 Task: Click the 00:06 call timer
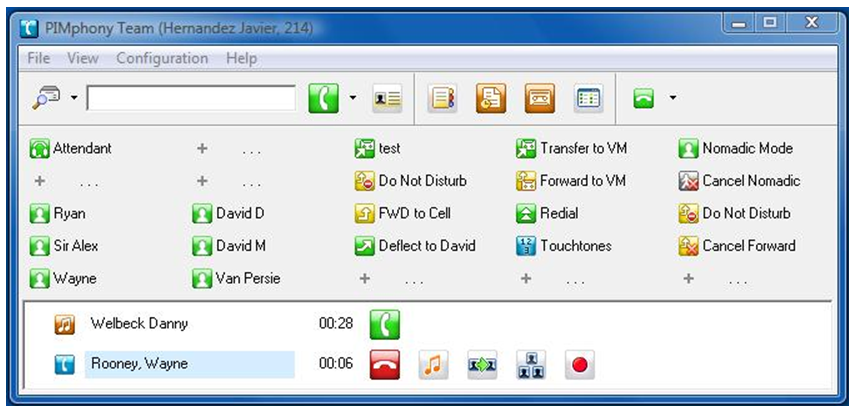click(336, 363)
